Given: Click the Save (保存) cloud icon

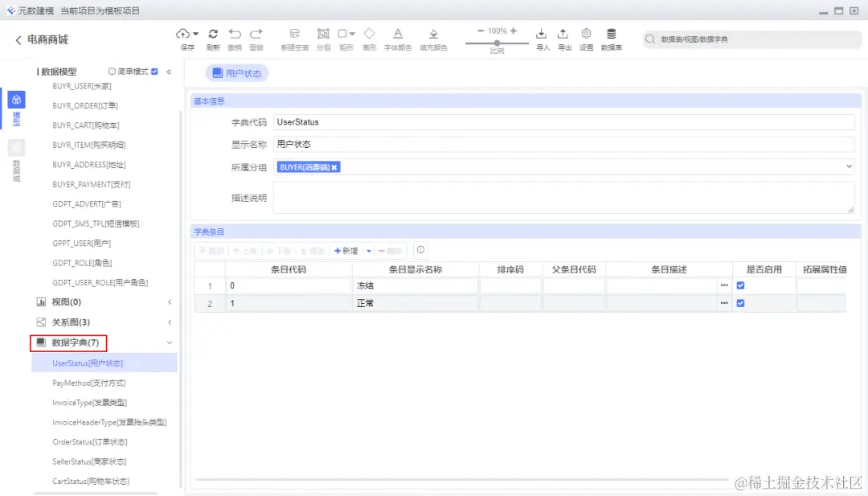Looking at the screenshot, I should [x=183, y=34].
